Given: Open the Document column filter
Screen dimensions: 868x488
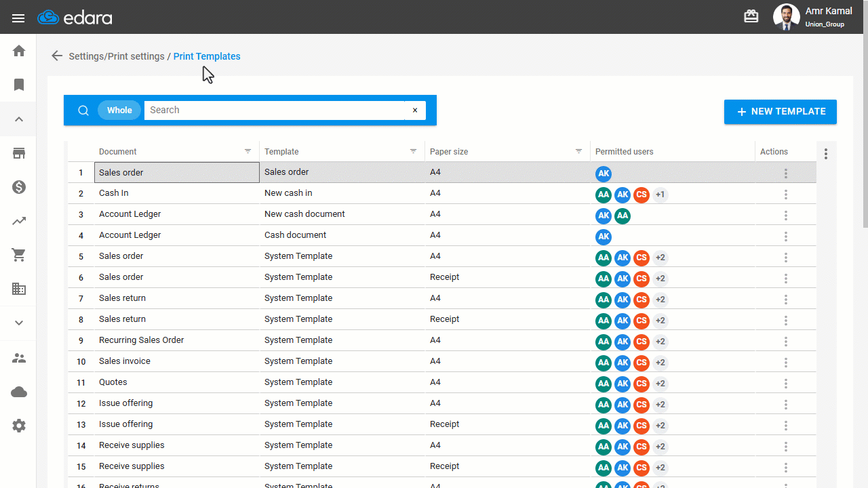Looking at the screenshot, I should (x=248, y=151).
